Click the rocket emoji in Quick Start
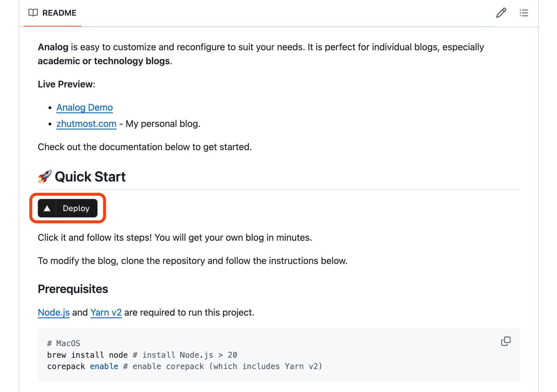 coord(44,177)
